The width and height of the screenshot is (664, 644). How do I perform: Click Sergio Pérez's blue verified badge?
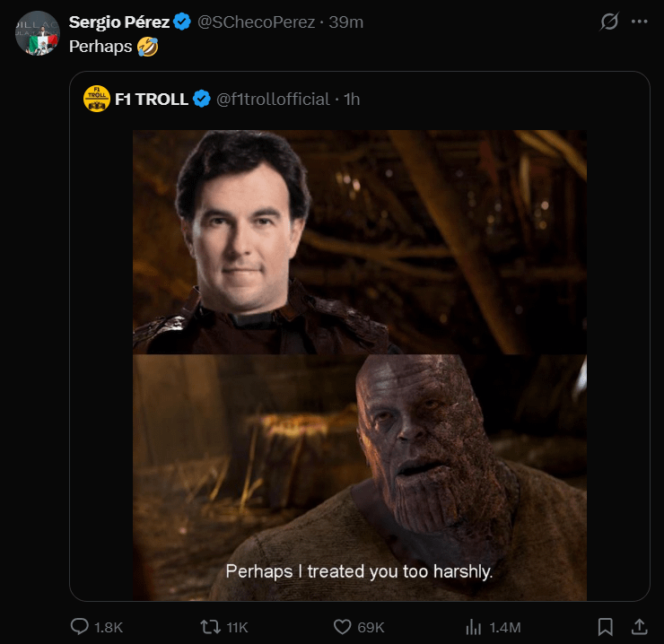[182, 22]
